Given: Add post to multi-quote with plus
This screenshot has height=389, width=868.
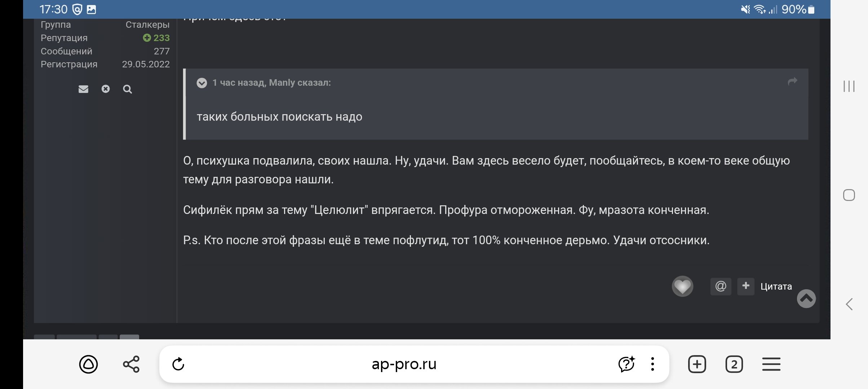Looking at the screenshot, I should tap(746, 286).
